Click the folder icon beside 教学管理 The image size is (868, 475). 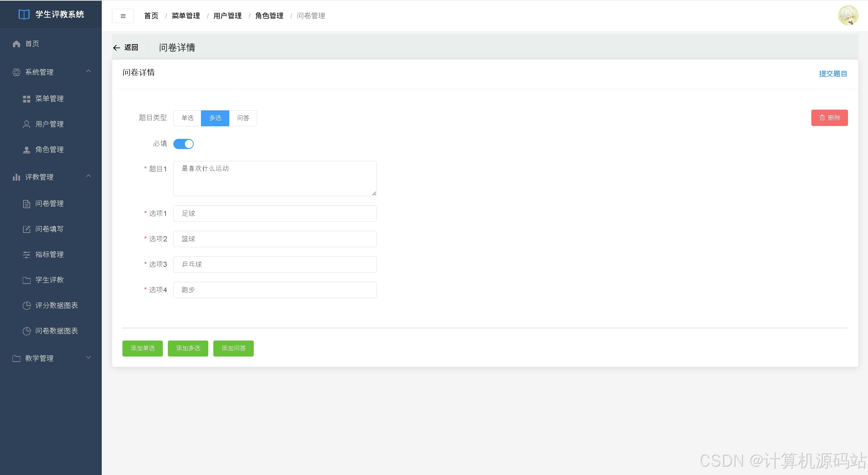pyautogui.click(x=16, y=359)
